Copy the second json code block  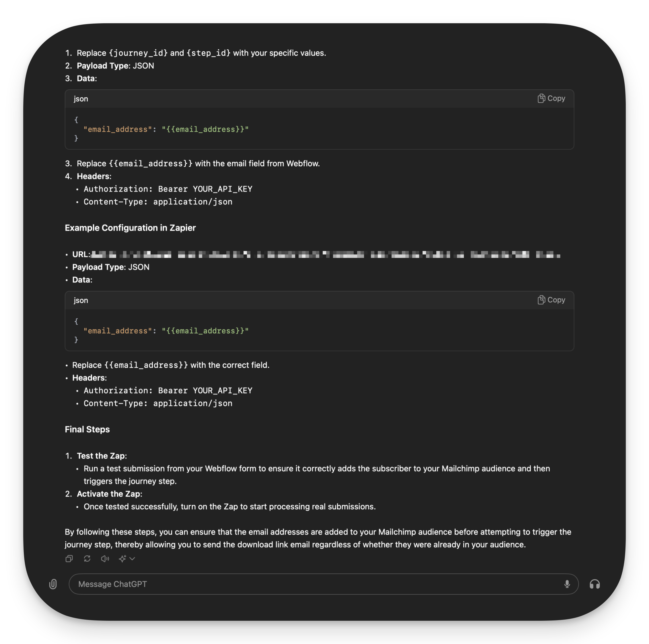pyautogui.click(x=551, y=300)
